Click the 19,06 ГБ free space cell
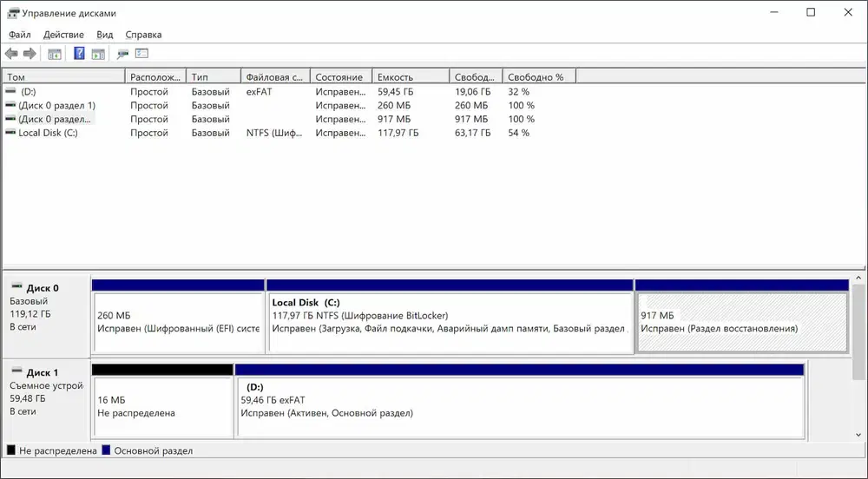This screenshot has height=479, width=868. 473,92
